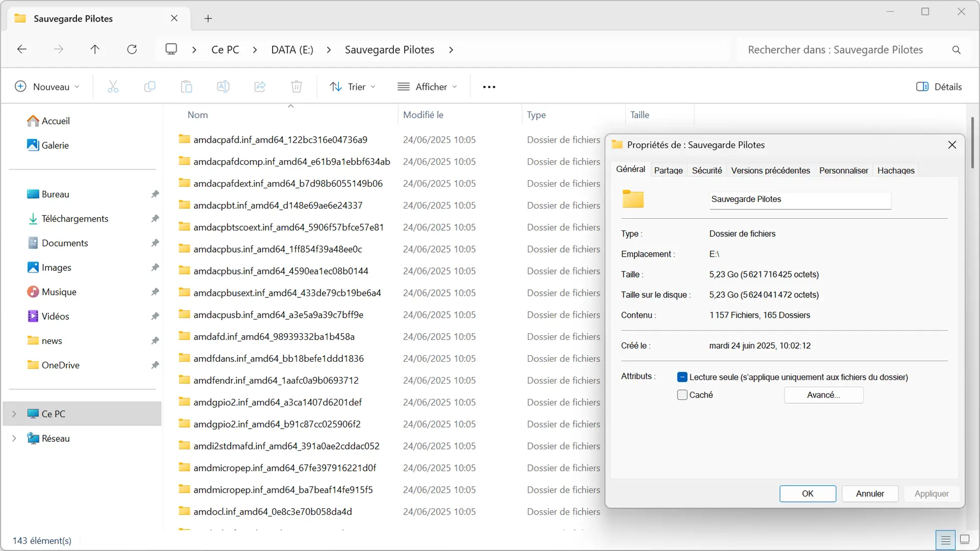Click Ce PC in the breadcrumb

(x=225, y=50)
